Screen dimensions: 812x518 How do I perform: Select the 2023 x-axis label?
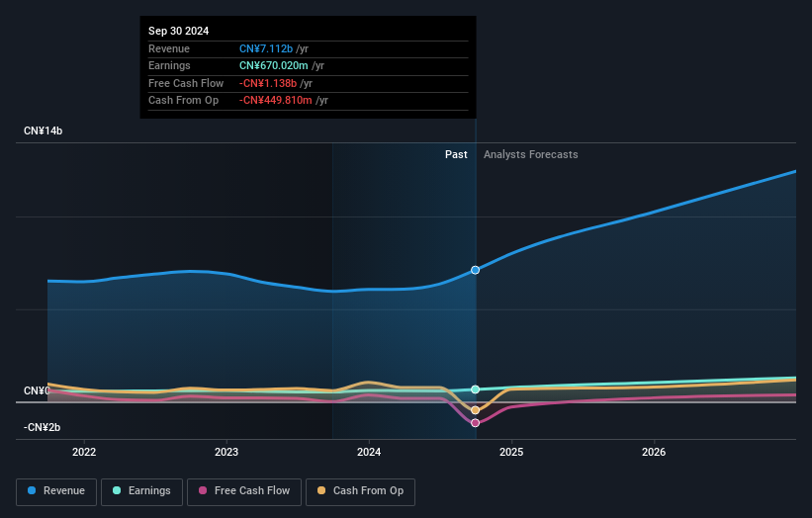pos(226,453)
